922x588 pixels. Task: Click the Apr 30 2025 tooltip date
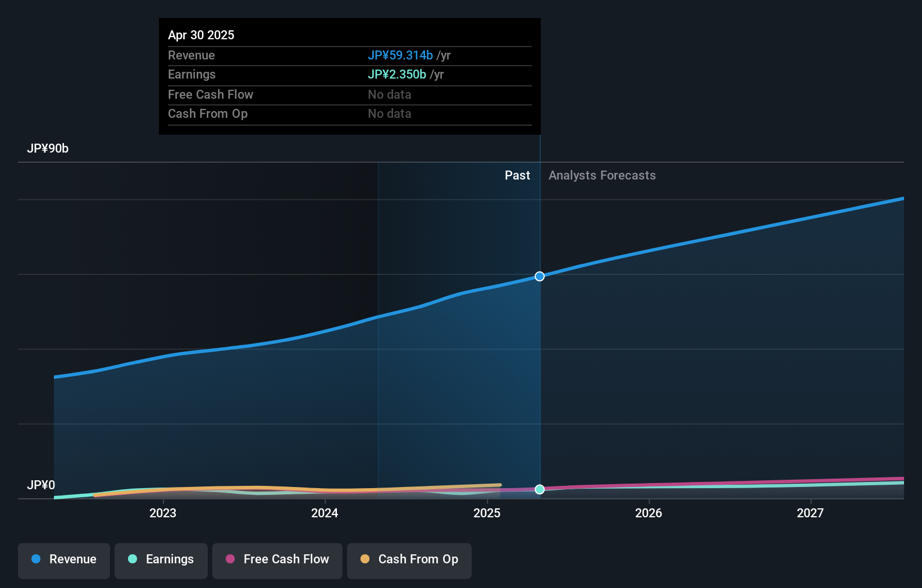(x=201, y=35)
